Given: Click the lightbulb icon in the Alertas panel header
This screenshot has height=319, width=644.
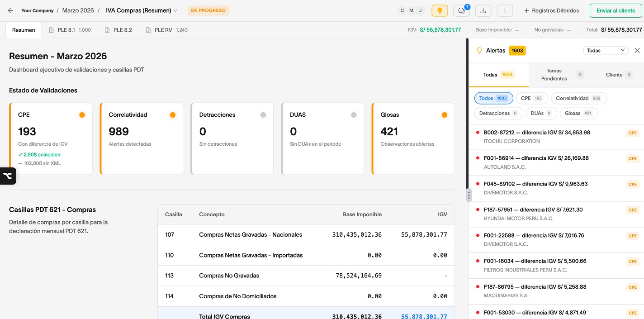Looking at the screenshot, I should tap(479, 50).
